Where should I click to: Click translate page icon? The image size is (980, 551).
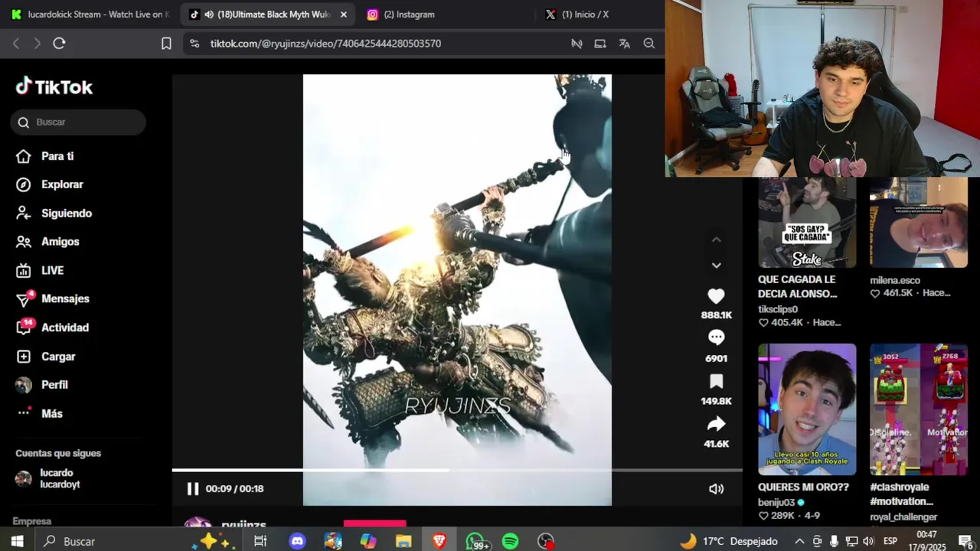point(625,44)
